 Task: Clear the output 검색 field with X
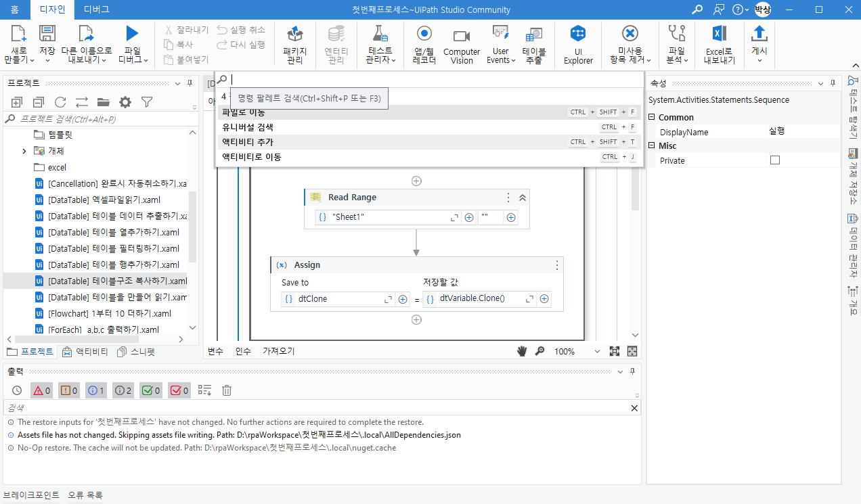click(x=634, y=408)
